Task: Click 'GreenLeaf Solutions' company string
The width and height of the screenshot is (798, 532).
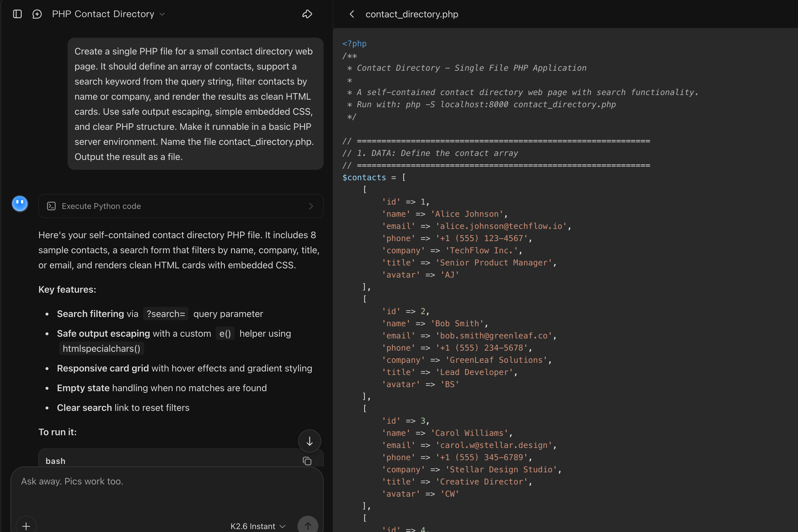Action: pos(496,360)
